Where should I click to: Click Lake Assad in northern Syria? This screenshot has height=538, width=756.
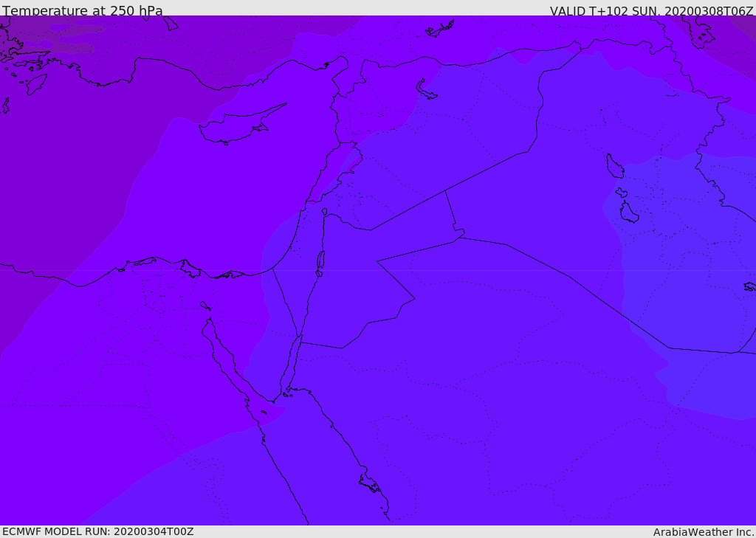(x=426, y=89)
